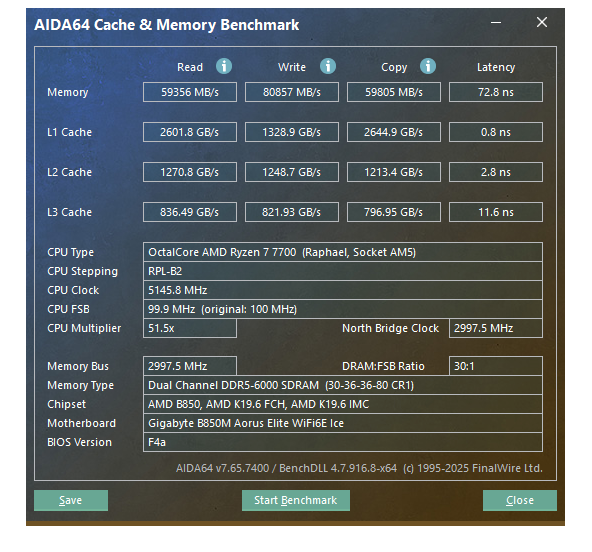Click the Save button

[71, 500]
